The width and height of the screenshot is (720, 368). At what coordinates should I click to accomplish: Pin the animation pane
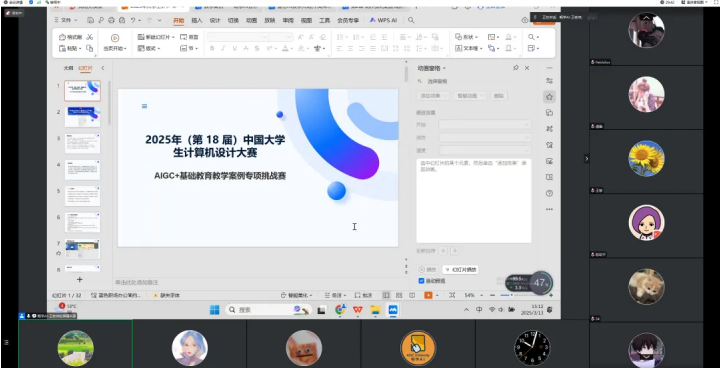pos(516,68)
